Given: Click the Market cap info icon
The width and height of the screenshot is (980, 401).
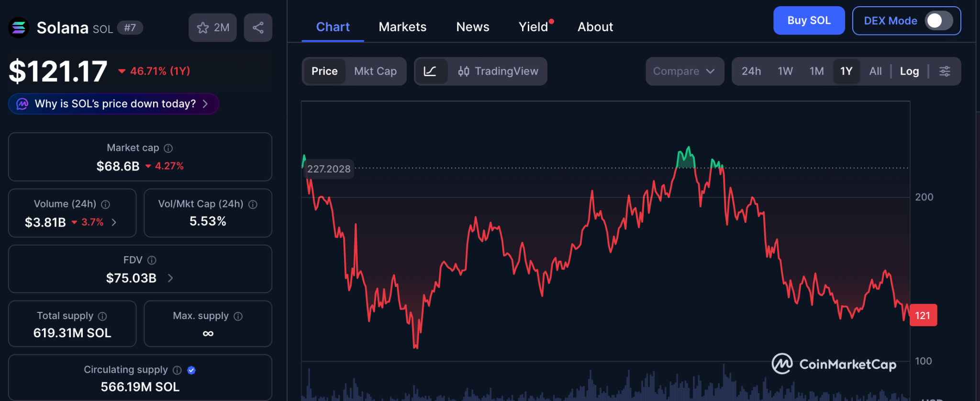Looking at the screenshot, I should (x=168, y=149).
